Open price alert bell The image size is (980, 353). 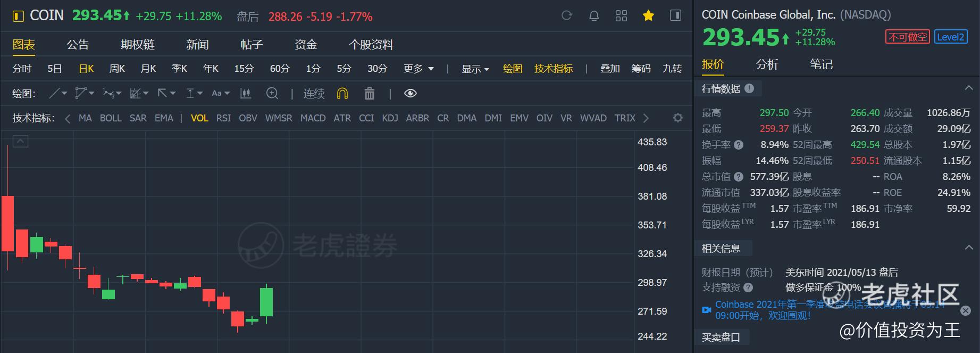coord(594,15)
